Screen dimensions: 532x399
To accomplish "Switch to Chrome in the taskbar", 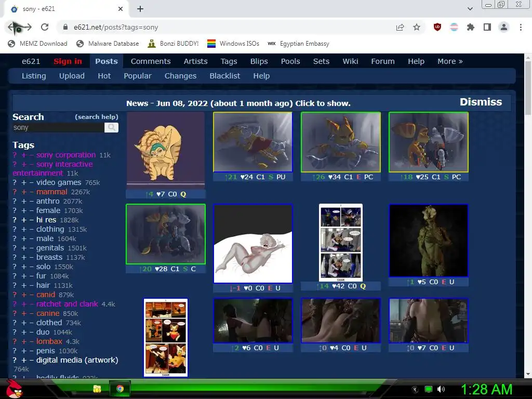I will coord(119,389).
